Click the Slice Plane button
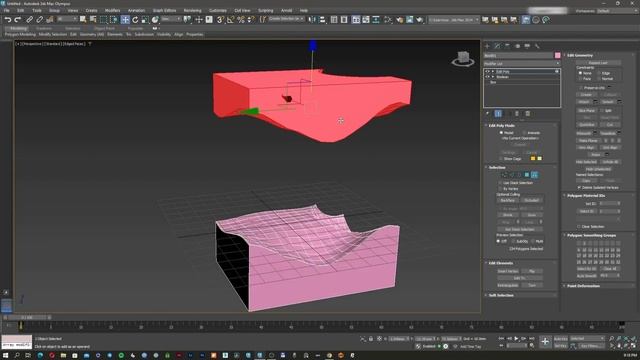 point(587,111)
